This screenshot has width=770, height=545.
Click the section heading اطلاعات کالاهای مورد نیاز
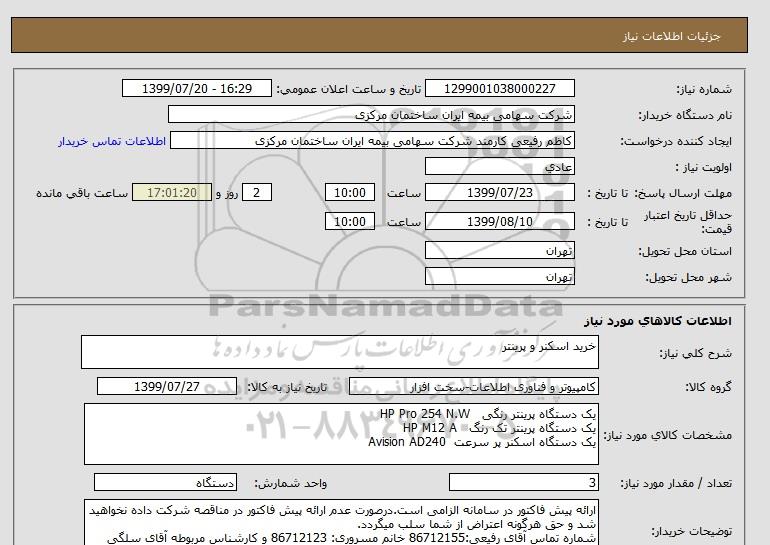pyautogui.click(x=658, y=321)
